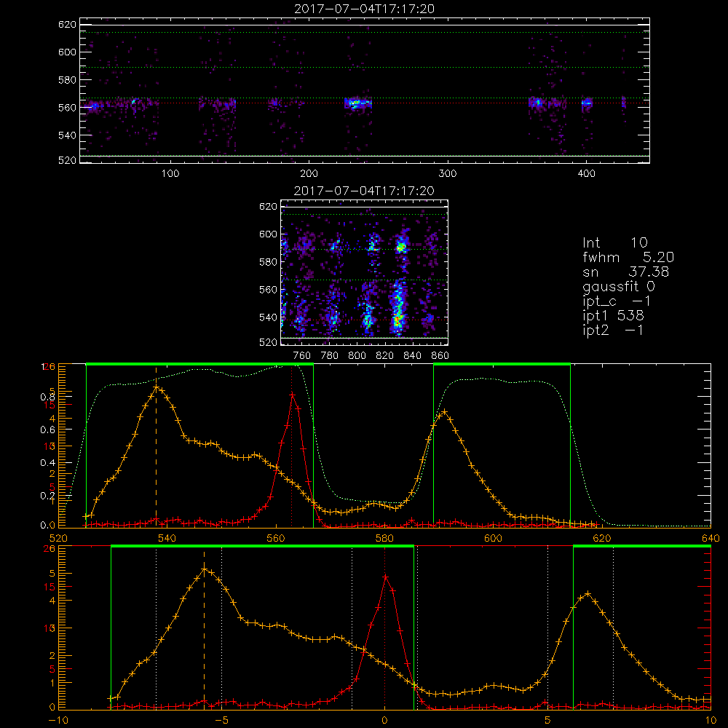Click the -10 label on the bottom plot axis
Viewport: 728px width, 728px height.
58,721
